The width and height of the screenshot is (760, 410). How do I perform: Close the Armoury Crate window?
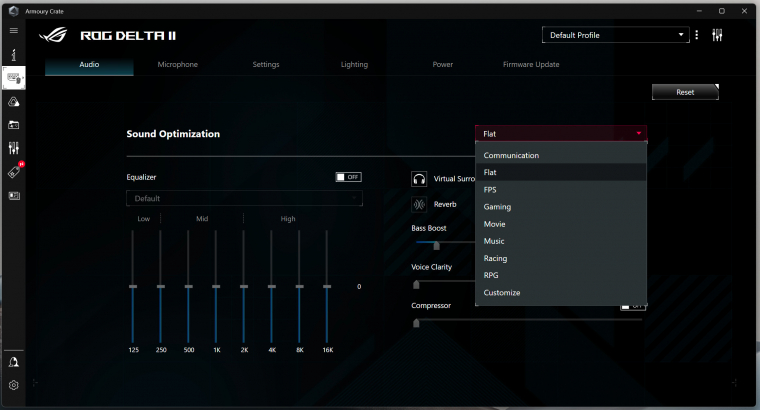(x=744, y=11)
